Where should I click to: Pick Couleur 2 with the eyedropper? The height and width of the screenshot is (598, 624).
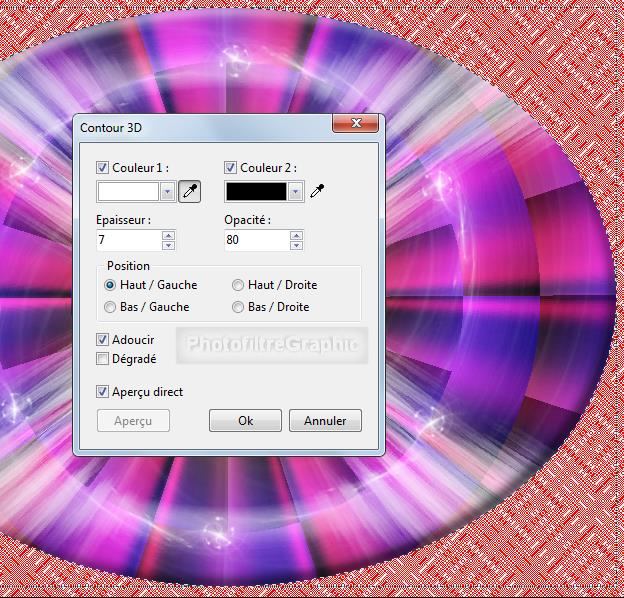pyautogui.click(x=317, y=191)
